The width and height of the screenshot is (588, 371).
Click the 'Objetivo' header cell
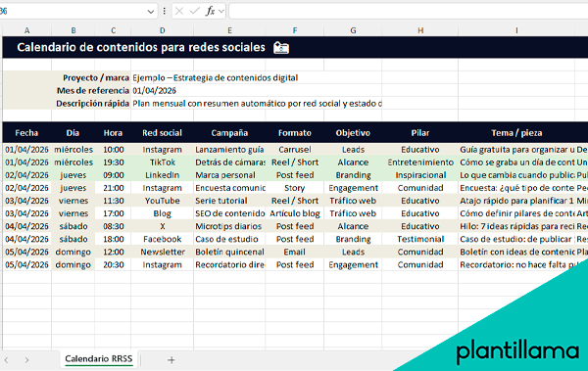[x=353, y=133]
